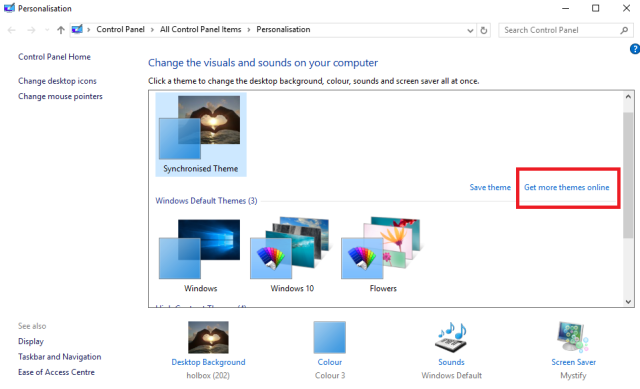Open the address bar history dropdown

[x=470, y=30]
